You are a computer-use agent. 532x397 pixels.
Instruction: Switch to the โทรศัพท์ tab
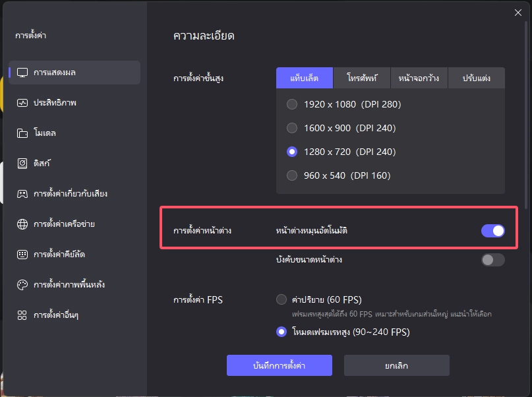click(x=362, y=78)
